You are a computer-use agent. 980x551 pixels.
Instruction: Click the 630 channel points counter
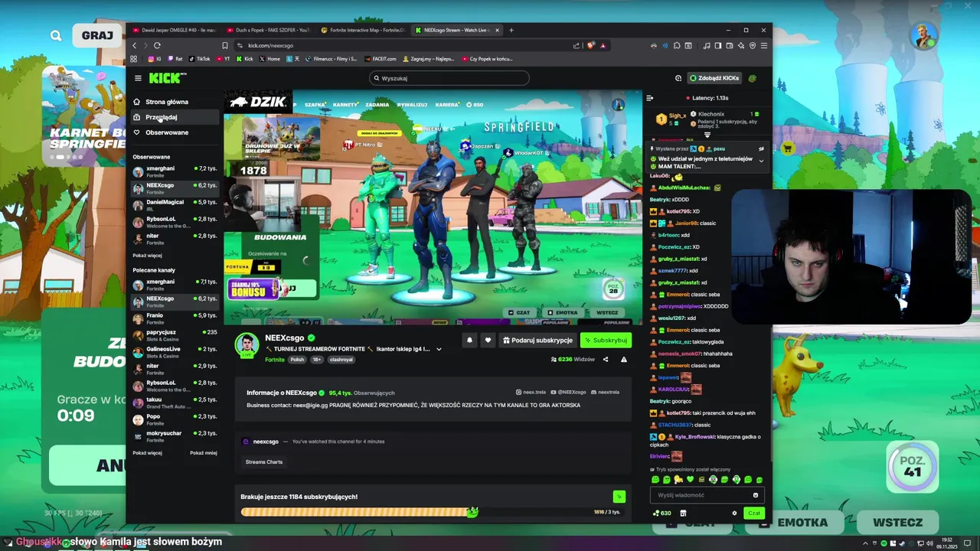coord(661,514)
